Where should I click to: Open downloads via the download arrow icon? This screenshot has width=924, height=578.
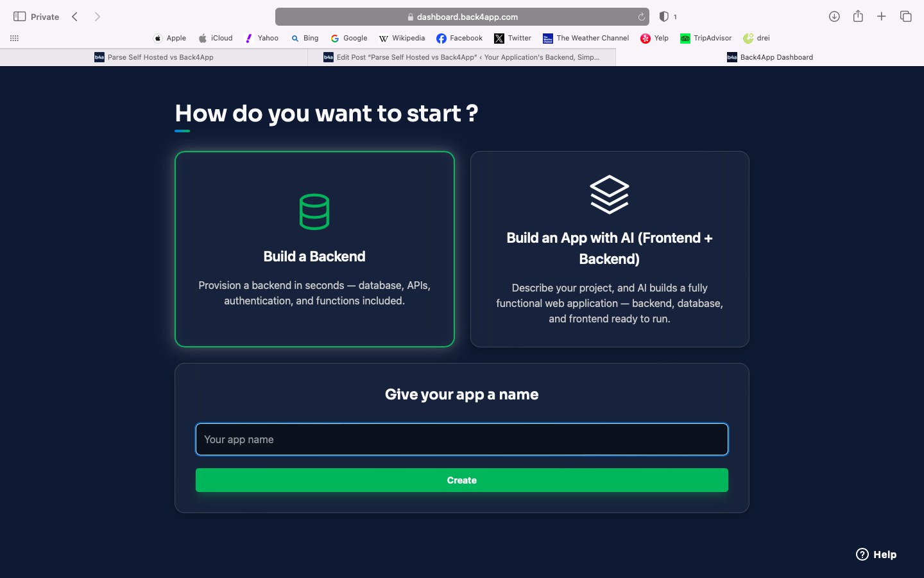[x=834, y=17]
